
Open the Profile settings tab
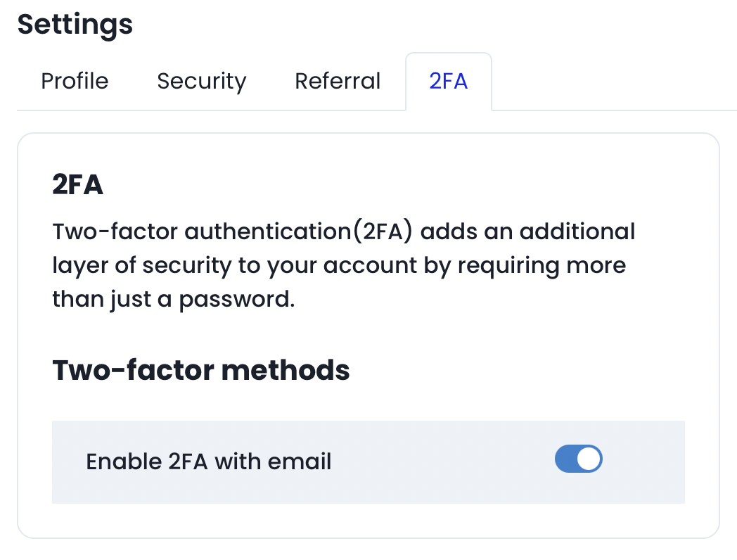(75, 81)
